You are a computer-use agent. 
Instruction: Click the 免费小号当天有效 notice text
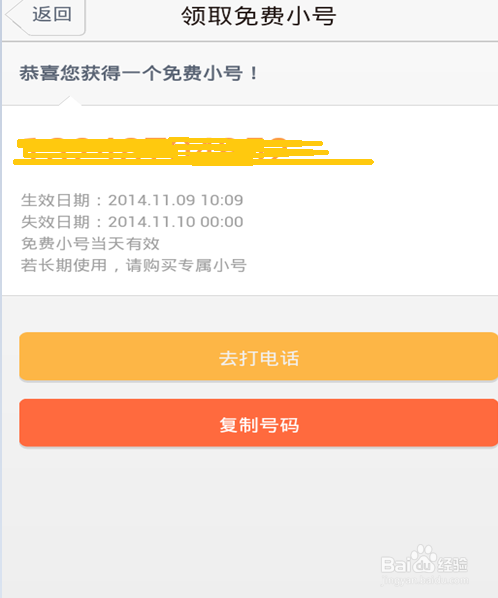(90, 244)
